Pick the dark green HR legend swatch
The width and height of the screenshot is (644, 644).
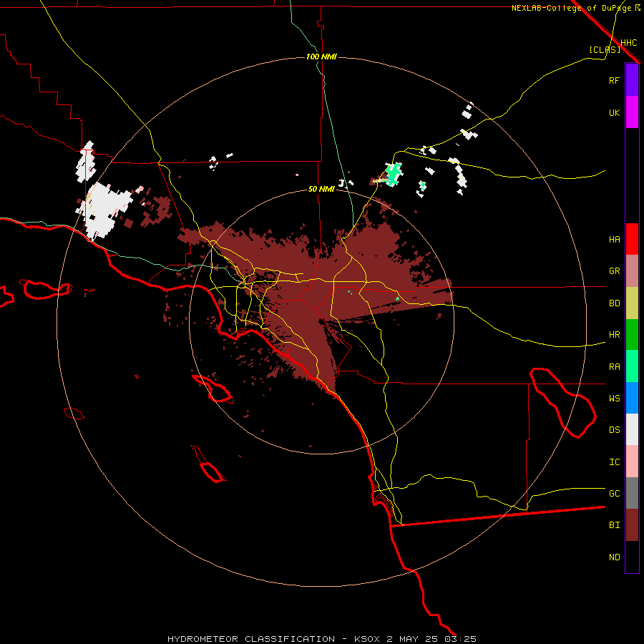632,335
